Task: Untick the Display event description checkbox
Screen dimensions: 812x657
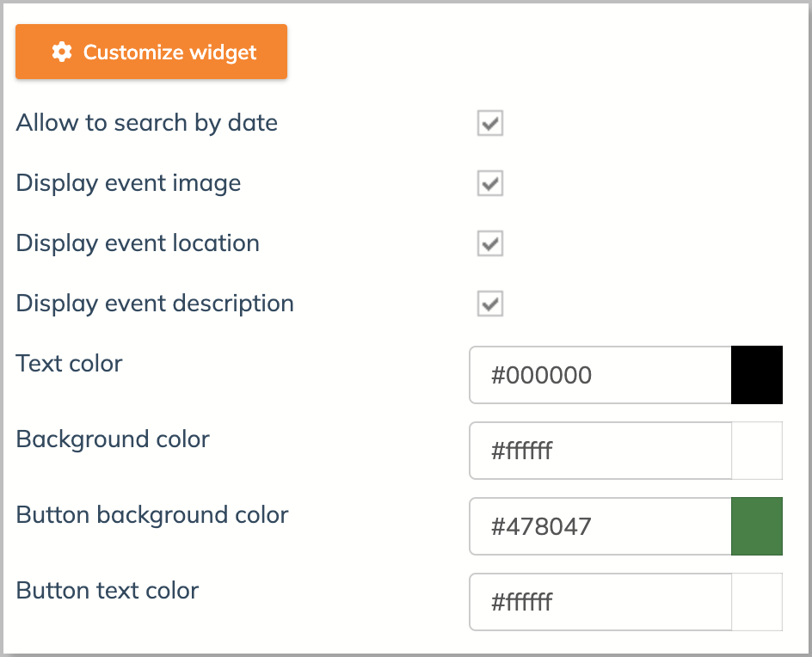Action: point(490,304)
